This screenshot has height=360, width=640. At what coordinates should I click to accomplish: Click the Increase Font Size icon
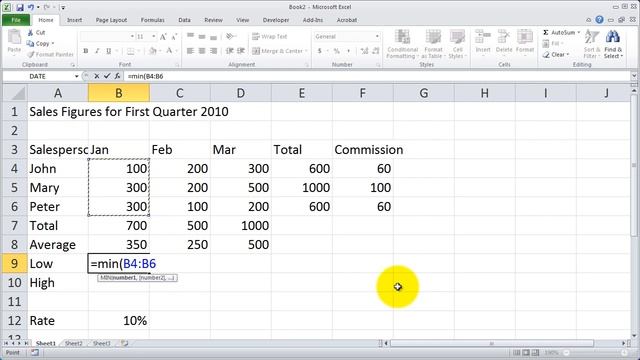[163, 37]
